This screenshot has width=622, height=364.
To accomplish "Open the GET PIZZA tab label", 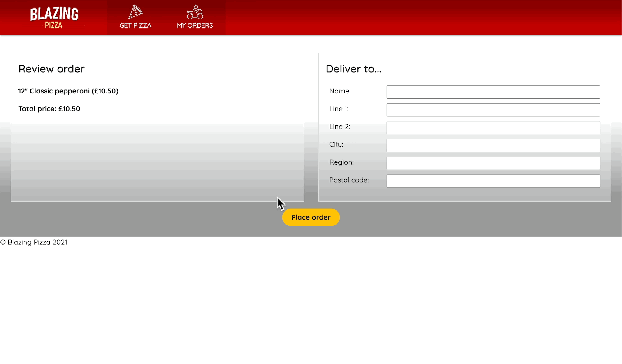I will [x=135, y=25].
